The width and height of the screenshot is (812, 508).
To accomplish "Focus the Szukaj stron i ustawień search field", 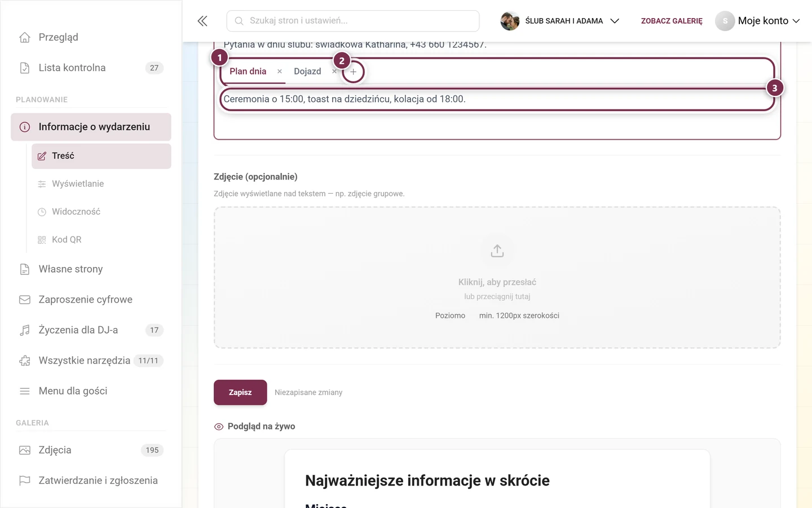I will (353, 21).
